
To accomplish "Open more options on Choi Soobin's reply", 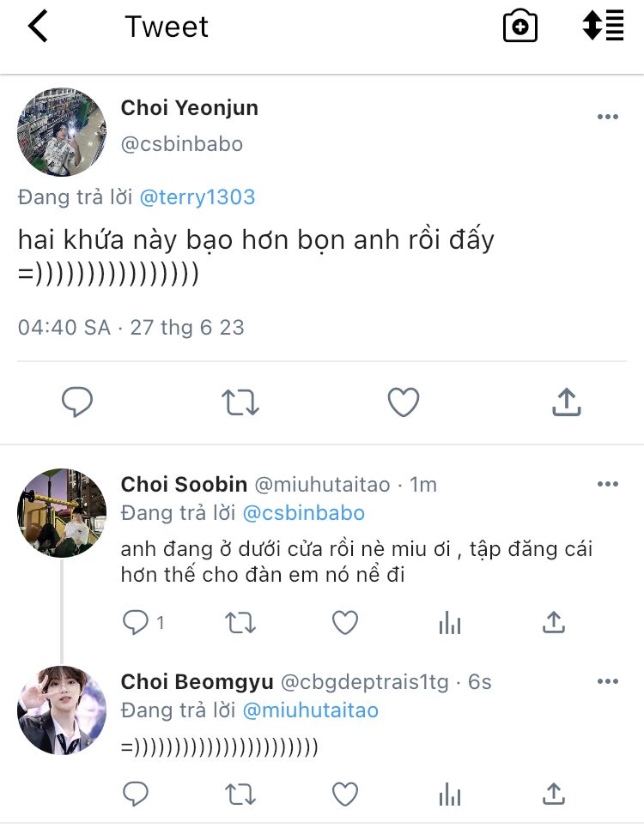I will click(607, 484).
